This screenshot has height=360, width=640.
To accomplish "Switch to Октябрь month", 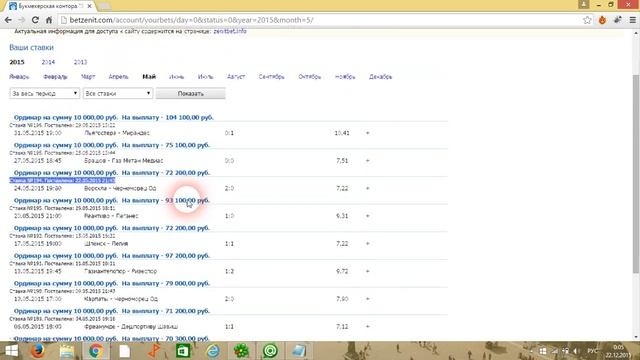I will pyautogui.click(x=310, y=77).
